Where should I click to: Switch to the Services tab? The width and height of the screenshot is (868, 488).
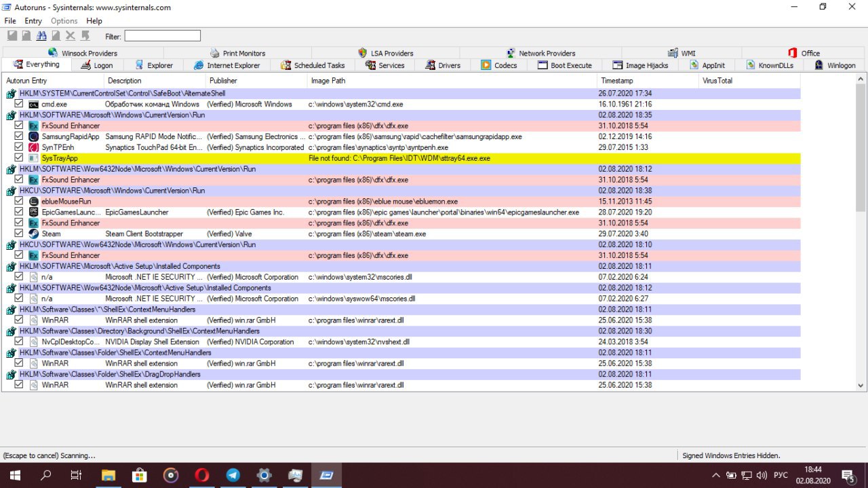pos(385,65)
